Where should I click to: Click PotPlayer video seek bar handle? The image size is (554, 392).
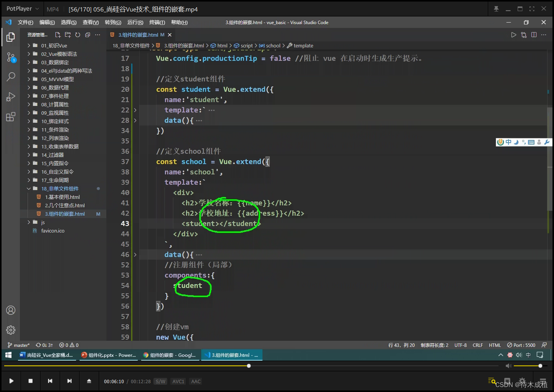point(249,366)
